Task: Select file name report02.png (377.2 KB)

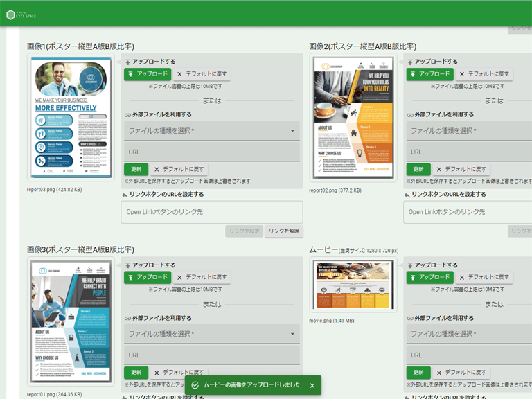Action: 335,190
